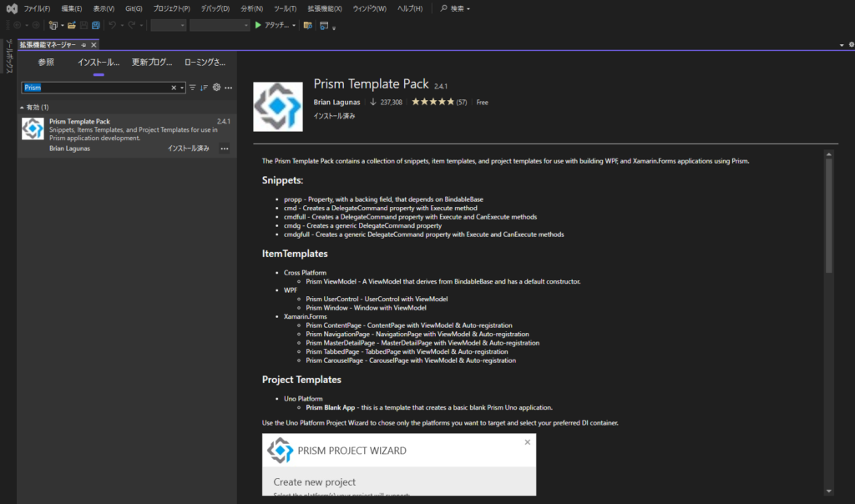The width and height of the screenshot is (855, 504).
Task: Close the Prism Project Wizard preview
Action: click(x=528, y=442)
